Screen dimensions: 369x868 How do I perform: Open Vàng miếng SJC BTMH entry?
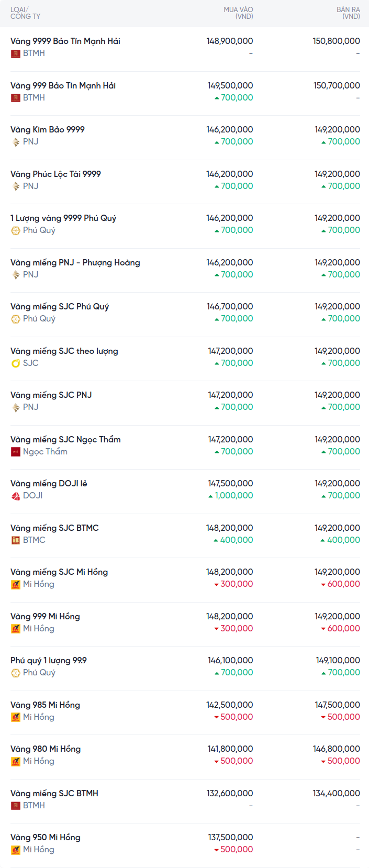(x=54, y=794)
